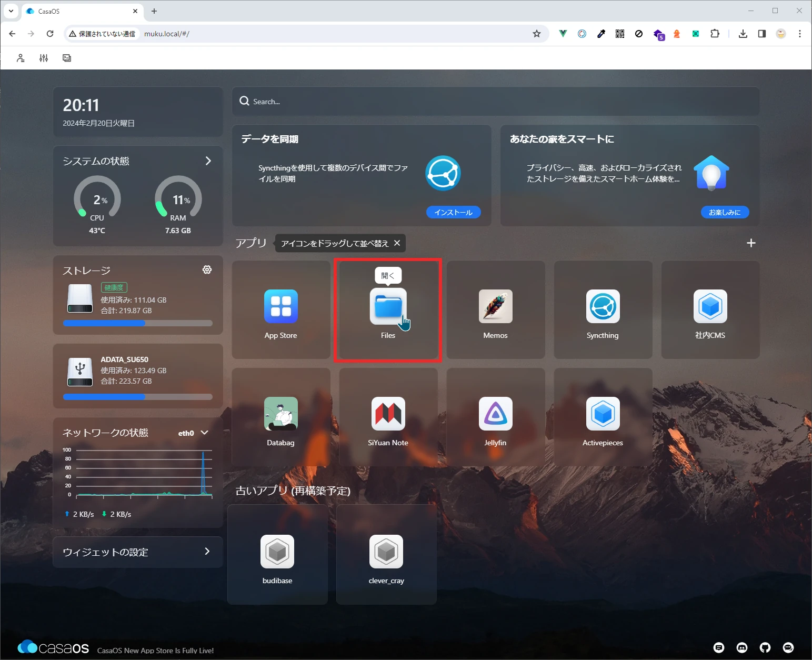The width and height of the screenshot is (812, 660).
Task: Click CasaOS New App Store announcement link
Action: pyautogui.click(x=155, y=651)
